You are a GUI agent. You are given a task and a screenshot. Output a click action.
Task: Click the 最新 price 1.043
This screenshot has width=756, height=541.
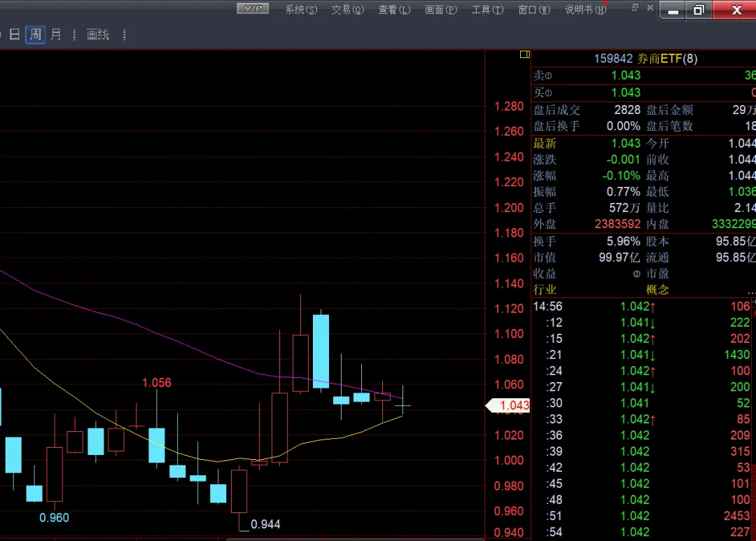tap(626, 143)
